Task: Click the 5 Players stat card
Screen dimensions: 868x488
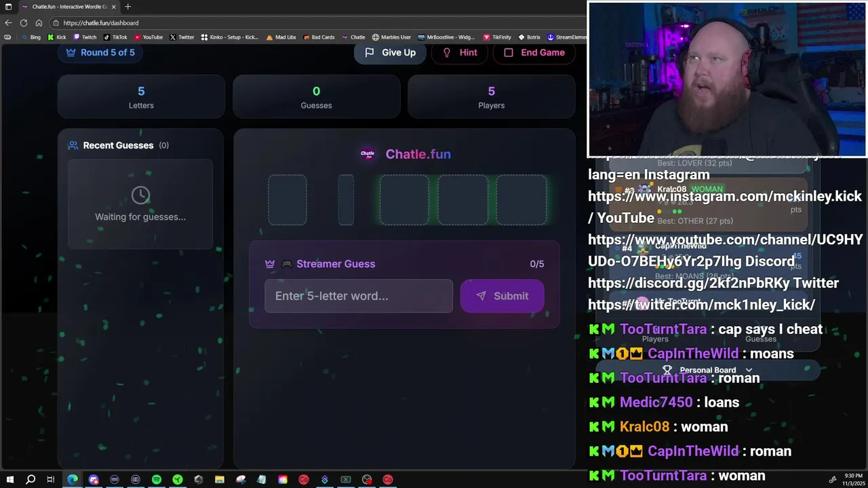Action: tap(492, 97)
